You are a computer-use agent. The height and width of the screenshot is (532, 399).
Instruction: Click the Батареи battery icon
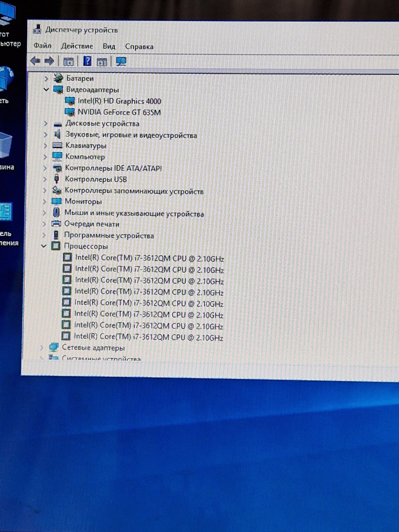(58, 78)
